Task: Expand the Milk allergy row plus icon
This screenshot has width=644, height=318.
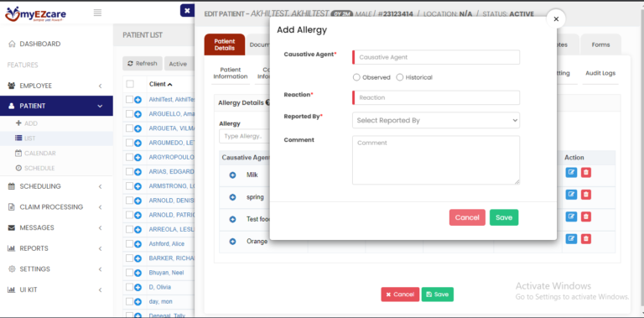Action: coord(232,175)
